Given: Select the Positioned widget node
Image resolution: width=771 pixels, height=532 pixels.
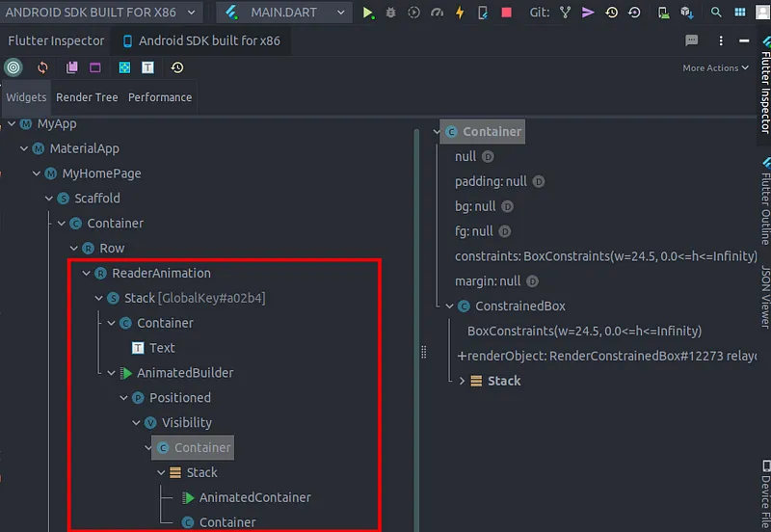Looking at the screenshot, I should [x=172, y=397].
